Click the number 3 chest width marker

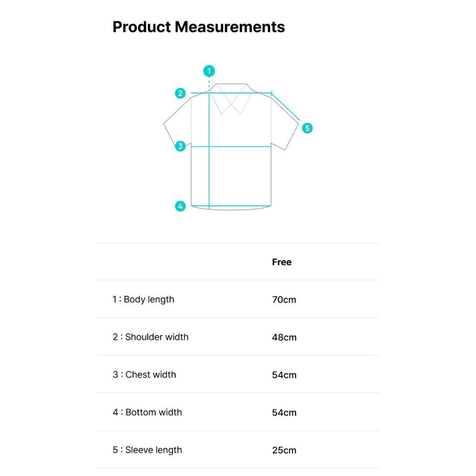(180, 146)
